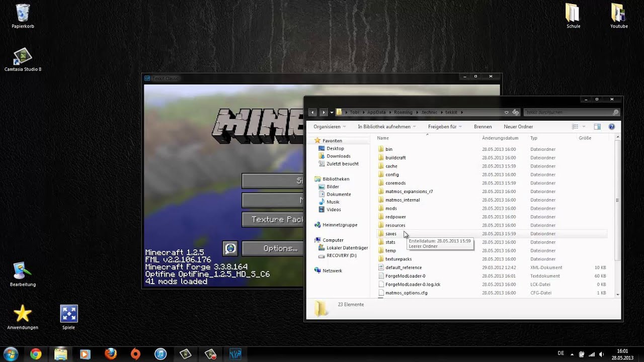Image resolution: width=644 pixels, height=362 pixels.
Task: Open the Spiele desktop icon
Action: coord(68,317)
